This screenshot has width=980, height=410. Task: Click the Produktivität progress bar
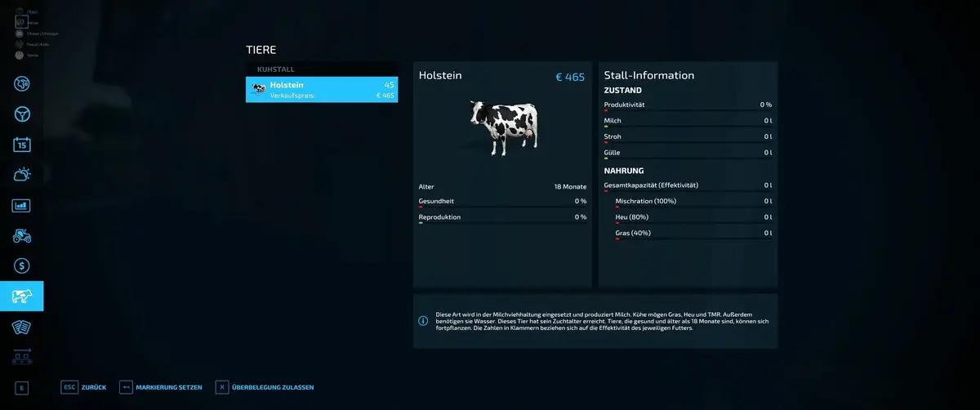click(688, 111)
